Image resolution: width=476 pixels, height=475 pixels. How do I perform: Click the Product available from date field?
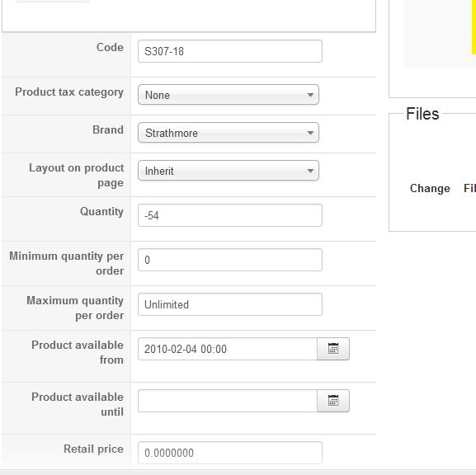tap(228, 349)
